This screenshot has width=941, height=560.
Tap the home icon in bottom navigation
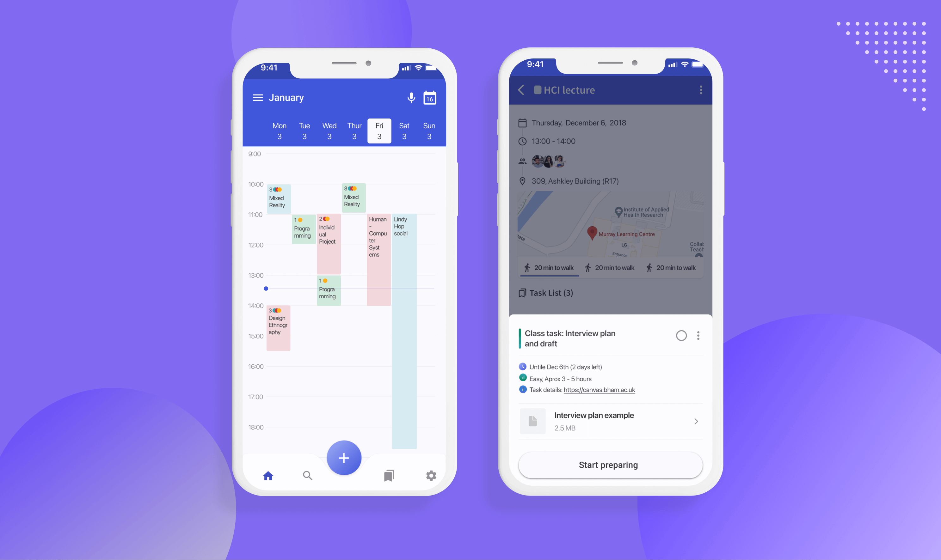click(x=267, y=475)
